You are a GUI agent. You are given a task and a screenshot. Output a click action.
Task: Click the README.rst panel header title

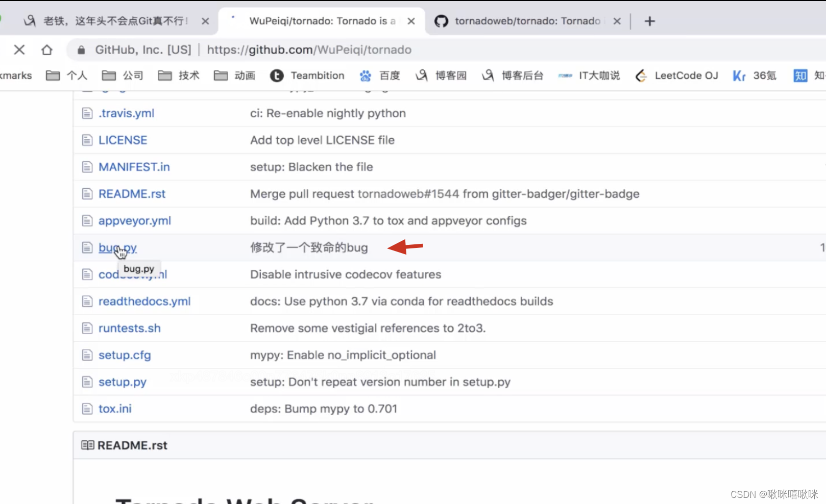(132, 445)
